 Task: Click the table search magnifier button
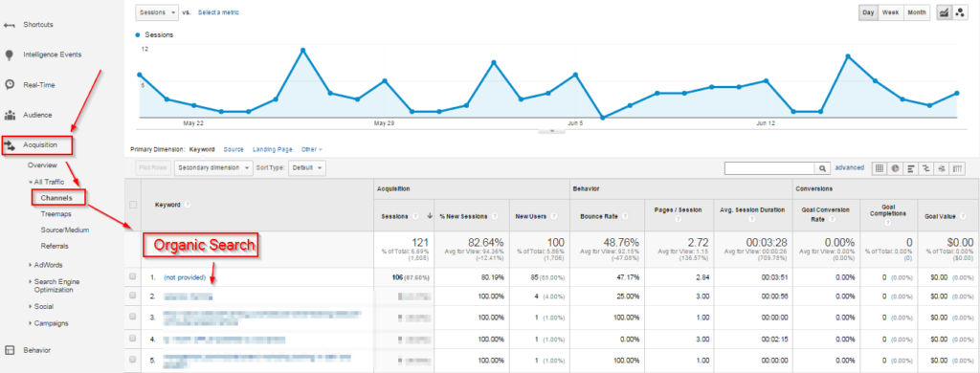pos(823,168)
